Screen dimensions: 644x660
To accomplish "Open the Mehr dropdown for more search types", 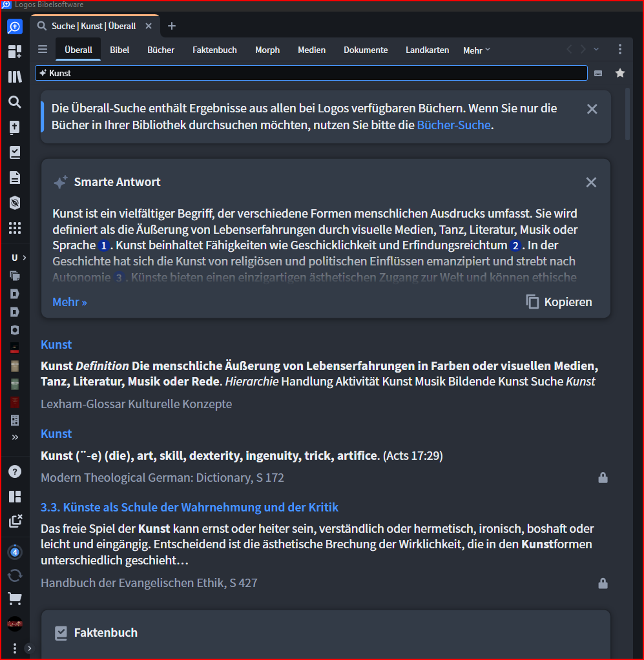I will click(x=477, y=50).
